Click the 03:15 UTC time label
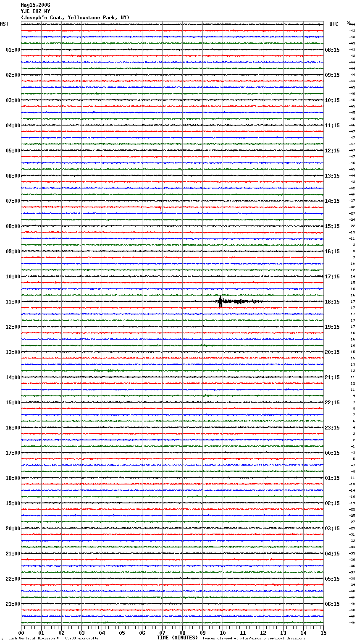The width and height of the screenshot is (357, 644). [332, 529]
